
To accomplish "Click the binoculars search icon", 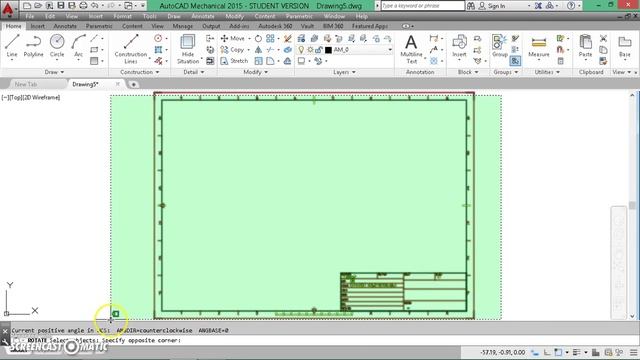I will (x=471, y=6).
